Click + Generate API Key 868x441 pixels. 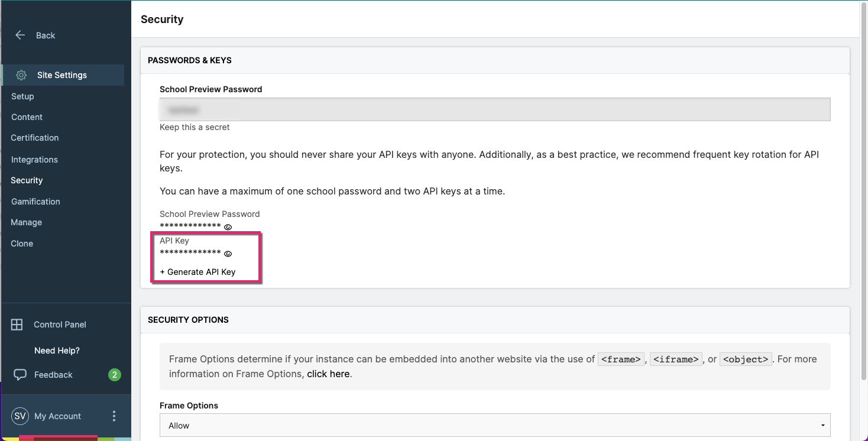[x=197, y=272]
